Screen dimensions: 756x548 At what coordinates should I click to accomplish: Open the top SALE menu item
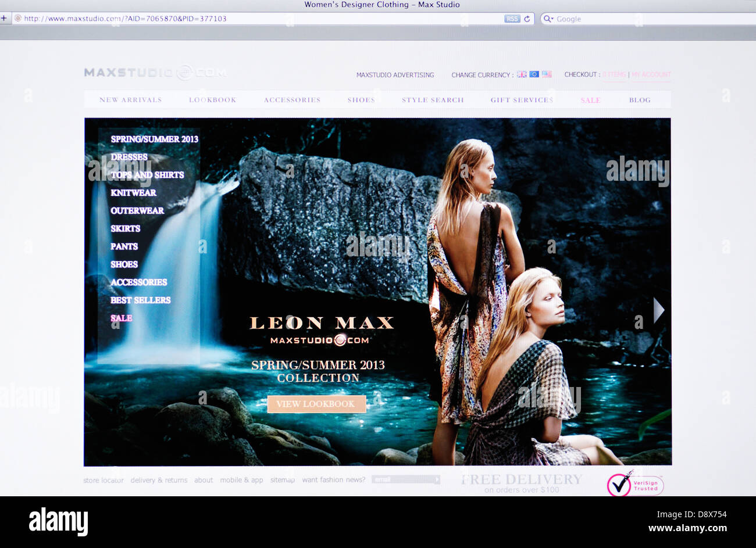point(590,101)
